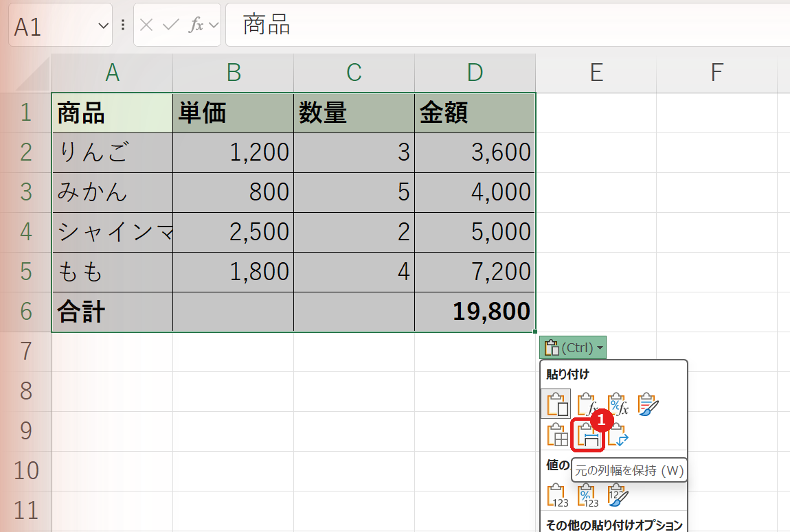The image size is (790, 532).
Task: Select the もも cell
Action: tap(113, 272)
